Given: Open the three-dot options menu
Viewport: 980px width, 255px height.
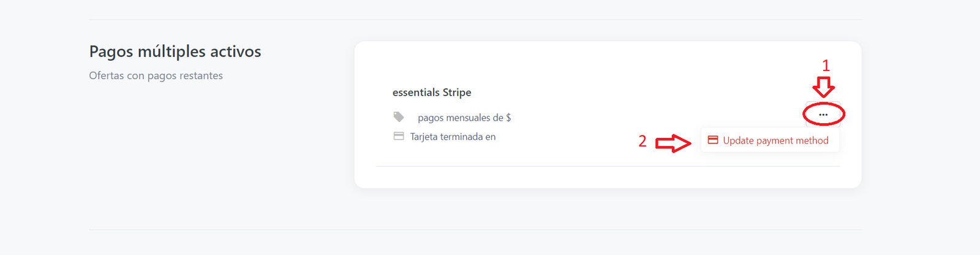Looking at the screenshot, I should (x=823, y=115).
